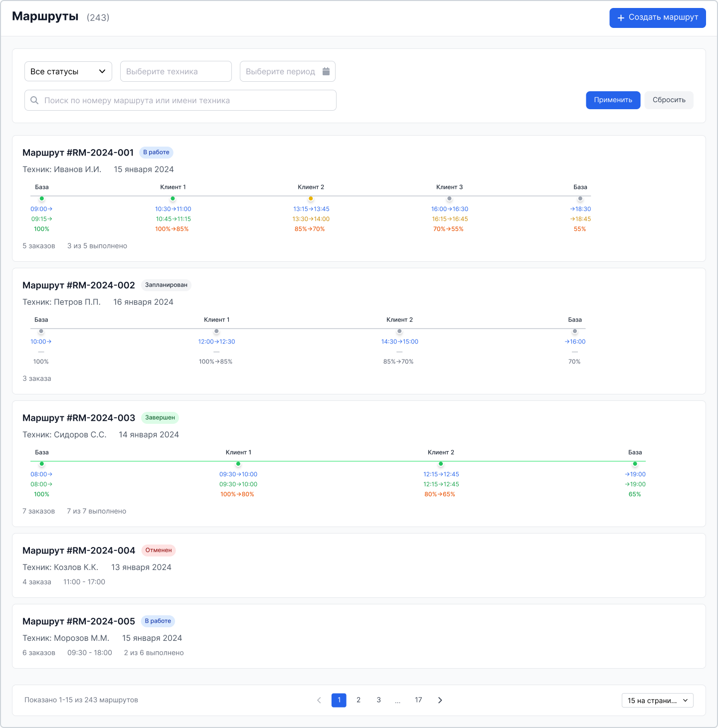This screenshot has height=728, width=718.
Task: Go to previous page with left arrow
Action: coord(319,700)
